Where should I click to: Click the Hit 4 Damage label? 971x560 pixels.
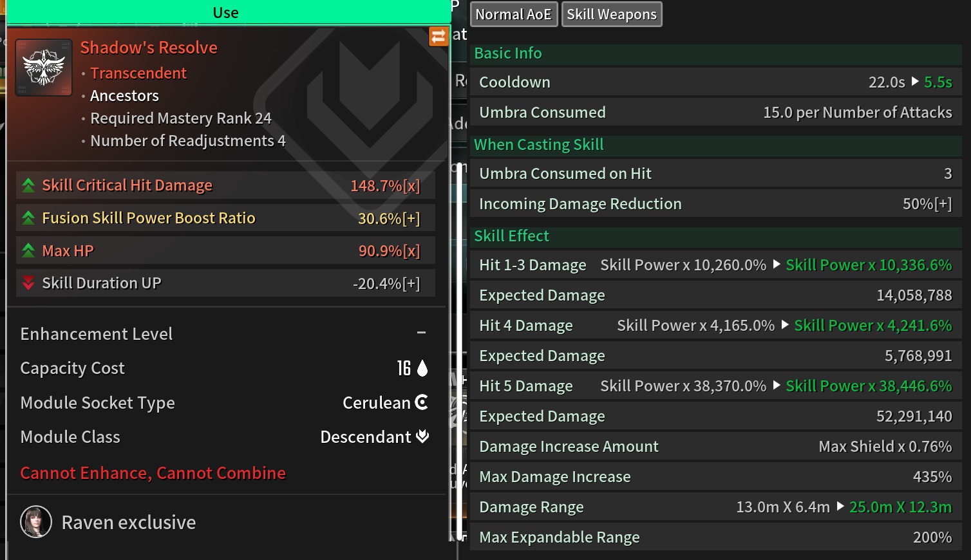tap(525, 326)
